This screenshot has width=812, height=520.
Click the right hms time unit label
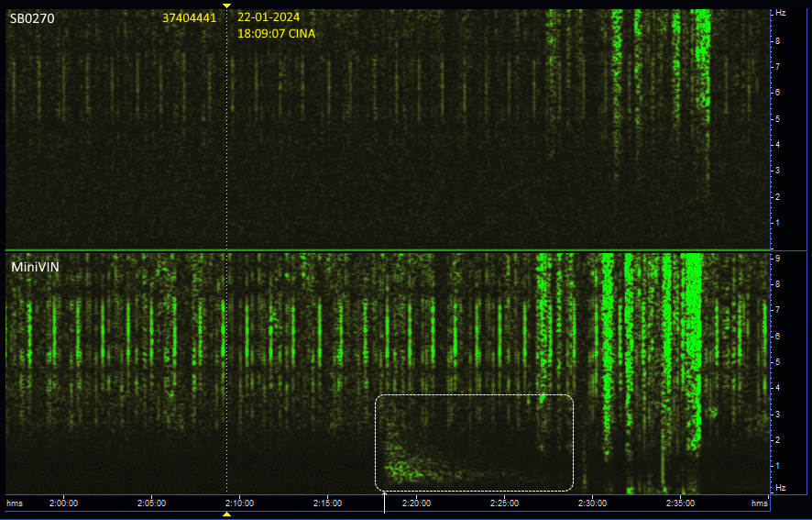coord(759,503)
